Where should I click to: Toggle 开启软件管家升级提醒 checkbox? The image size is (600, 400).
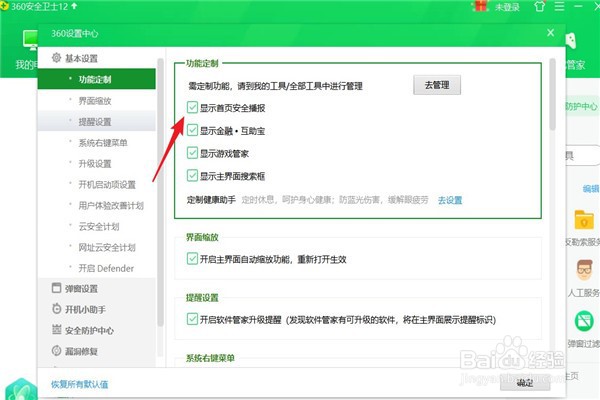pyautogui.click(x=192, y=319)
